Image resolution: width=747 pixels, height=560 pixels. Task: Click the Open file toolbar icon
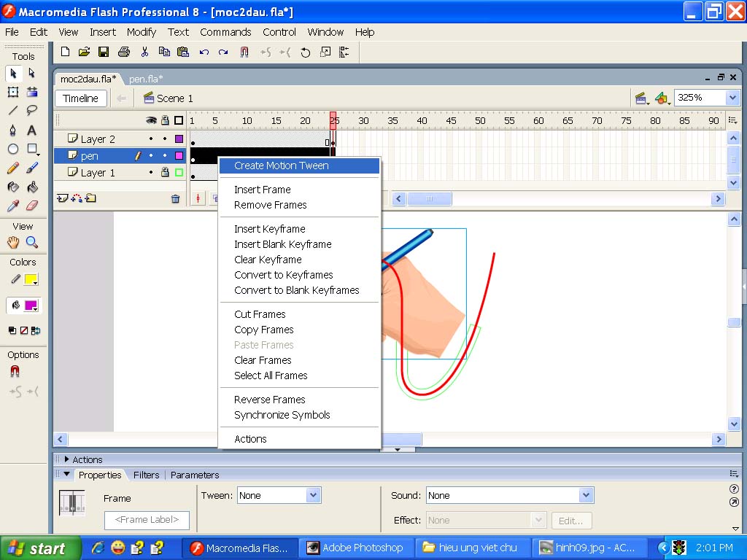[x=85, y=52]
